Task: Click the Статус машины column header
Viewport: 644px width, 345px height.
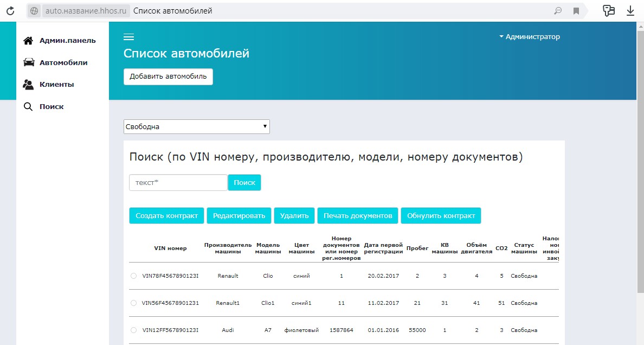Action: 524,248
